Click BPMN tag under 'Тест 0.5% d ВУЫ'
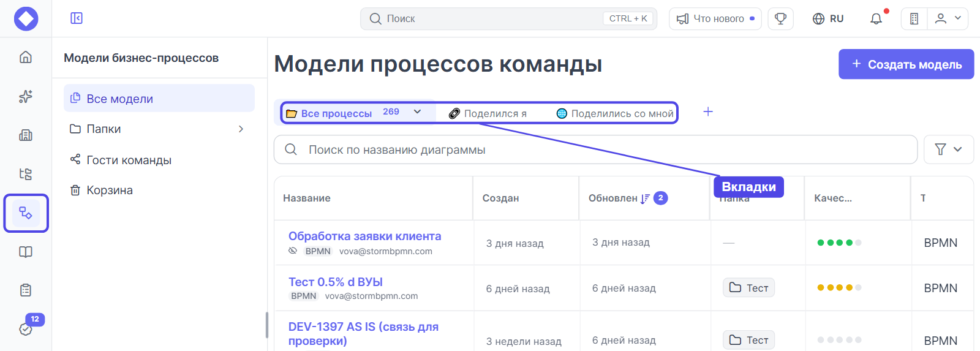 click(304, 296)
